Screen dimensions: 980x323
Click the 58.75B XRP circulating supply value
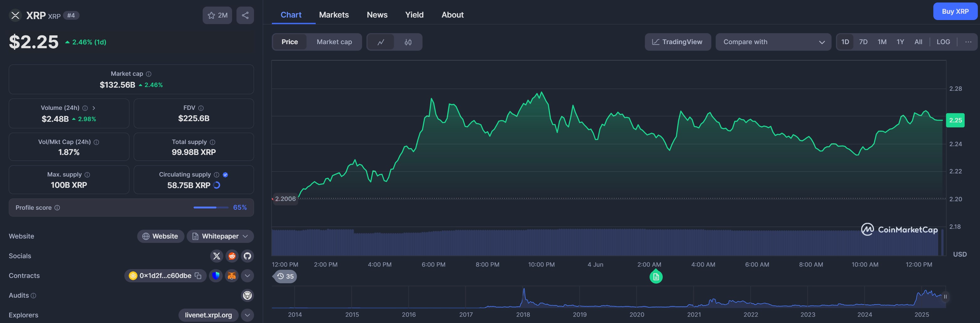(189, 185)
